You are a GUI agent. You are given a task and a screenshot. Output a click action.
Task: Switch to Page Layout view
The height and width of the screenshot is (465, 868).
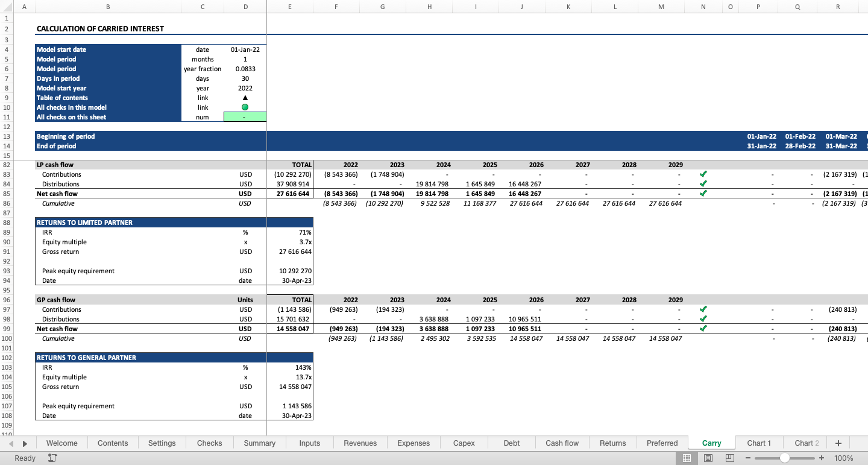[708, 458]
